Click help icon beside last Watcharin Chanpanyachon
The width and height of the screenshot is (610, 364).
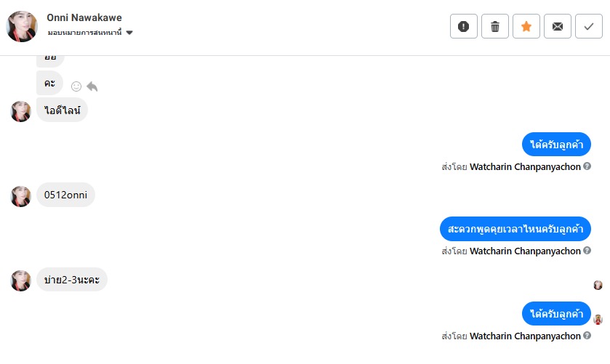coord(587,336)
